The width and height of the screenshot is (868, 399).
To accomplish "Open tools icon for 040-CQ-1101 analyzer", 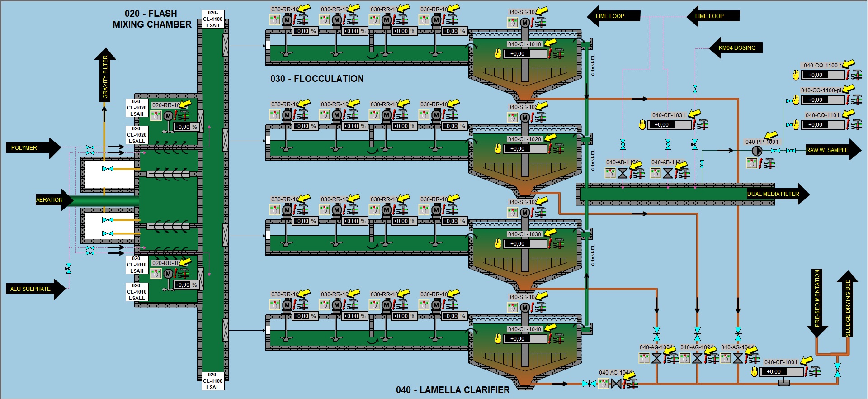I will (856, 124).
